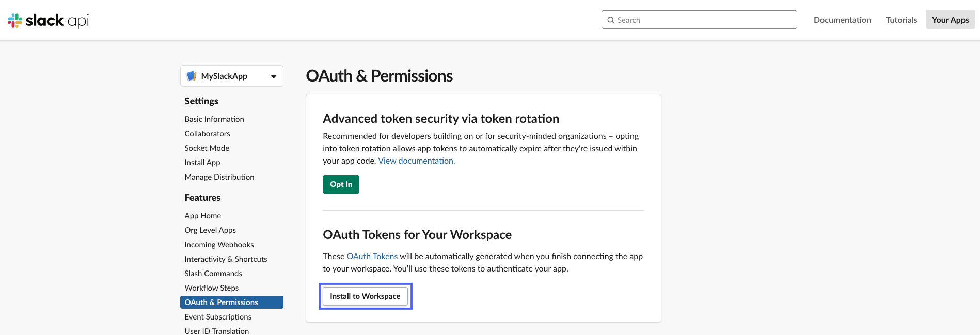Click the search magnifier icon

(611, 20)
